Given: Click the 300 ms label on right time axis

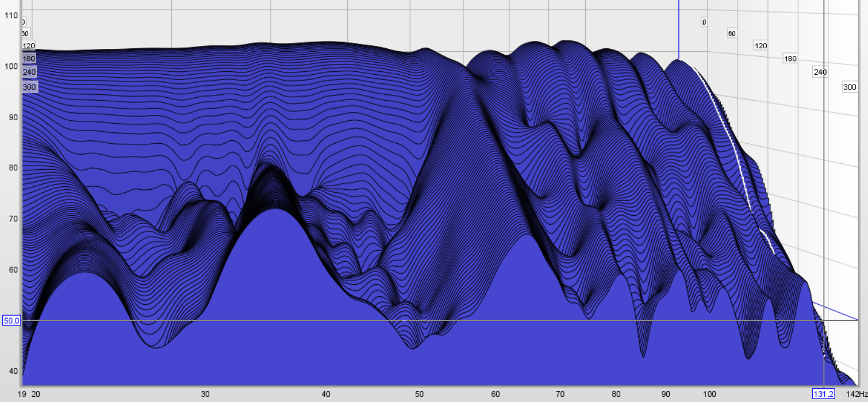Looking at the screenshot, I should [x=850, y=87].
